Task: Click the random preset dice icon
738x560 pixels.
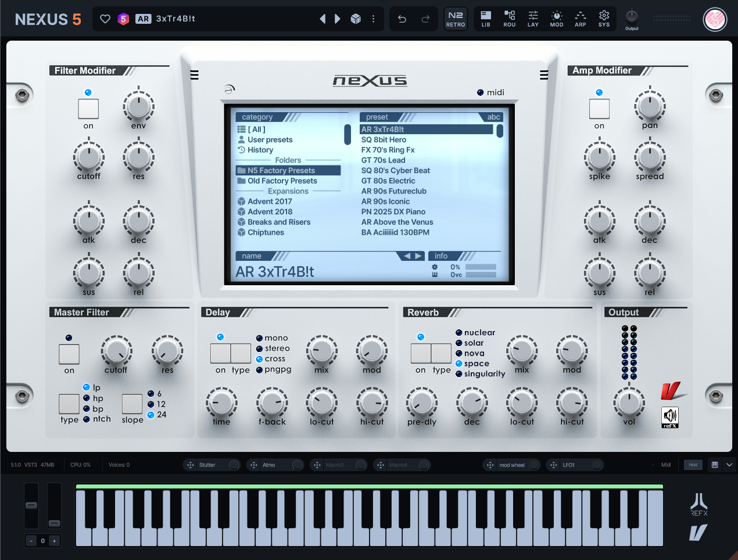Action: pos(356,19)
